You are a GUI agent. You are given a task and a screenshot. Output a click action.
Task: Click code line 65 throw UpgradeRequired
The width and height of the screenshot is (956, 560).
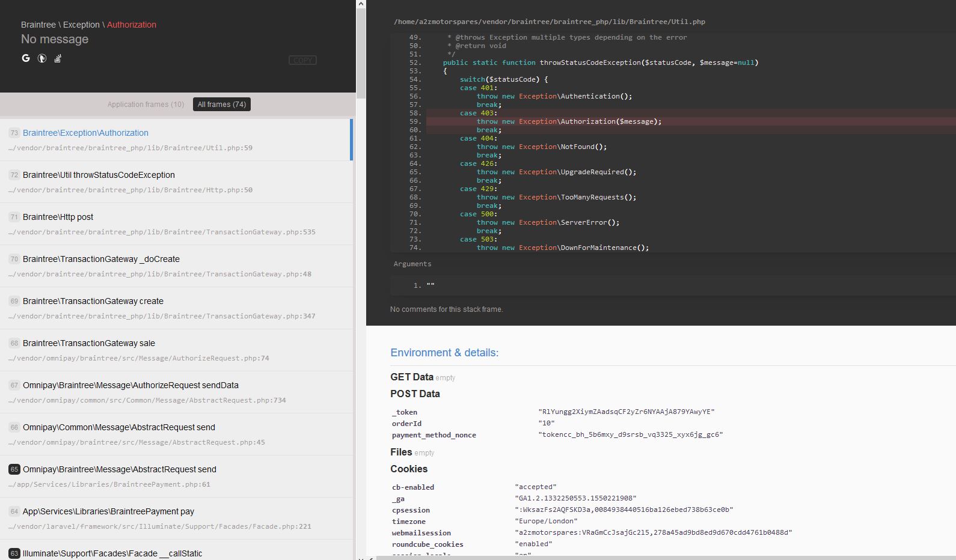pyautogui.click(x=556, y=172)
